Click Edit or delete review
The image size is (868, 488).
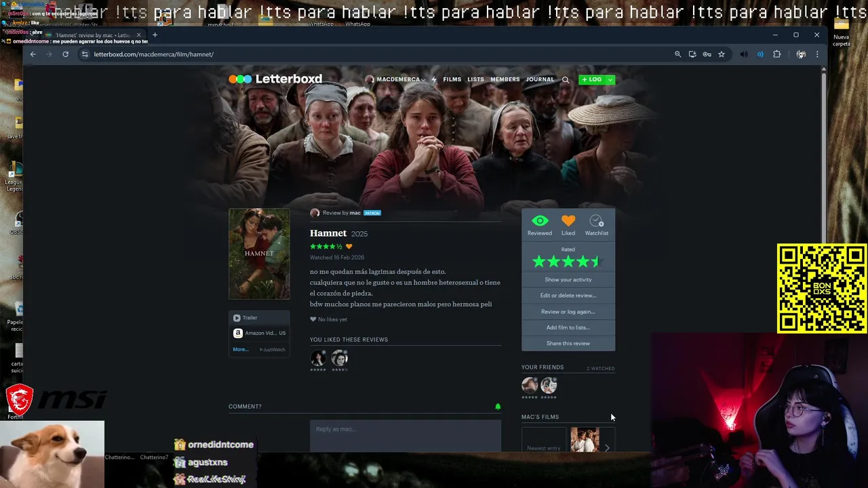click(x=568, y=296)
